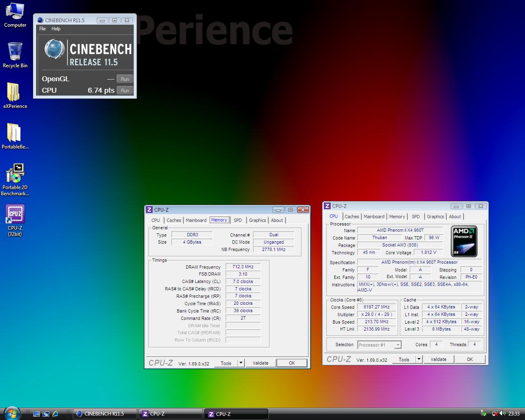This screenshot has width=525, height=420.
Task: Click the green shield tray icon
Action: click(x=484, y=413)
